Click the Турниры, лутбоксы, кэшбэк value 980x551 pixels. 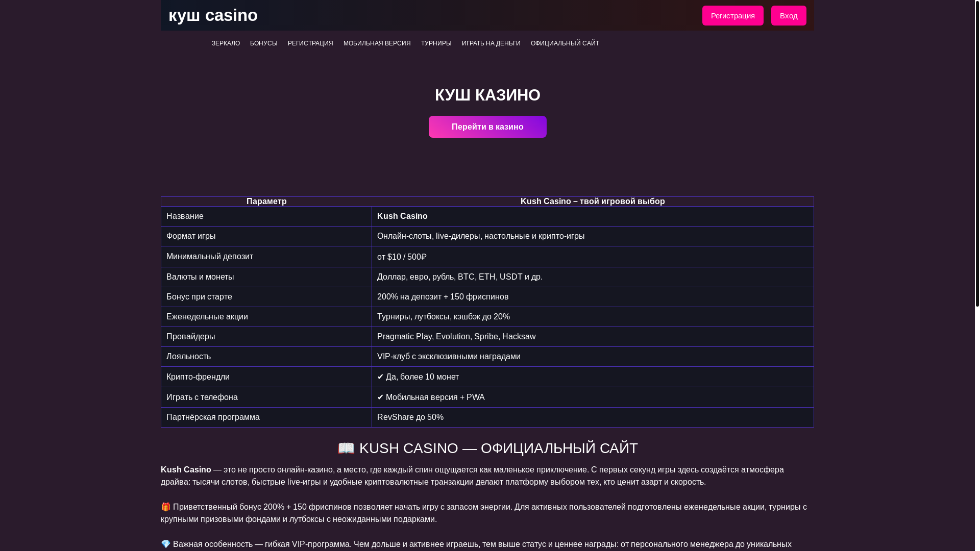coord(593,317)
